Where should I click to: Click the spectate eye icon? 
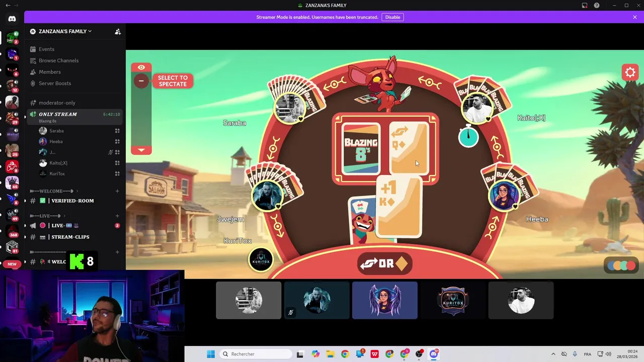(141, 67)
